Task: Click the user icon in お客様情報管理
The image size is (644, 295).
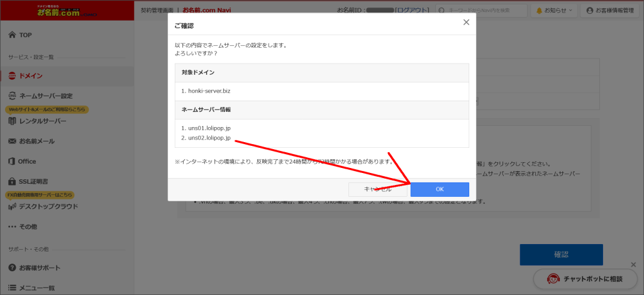Action: pyautogui.click(x=589, y=11)
